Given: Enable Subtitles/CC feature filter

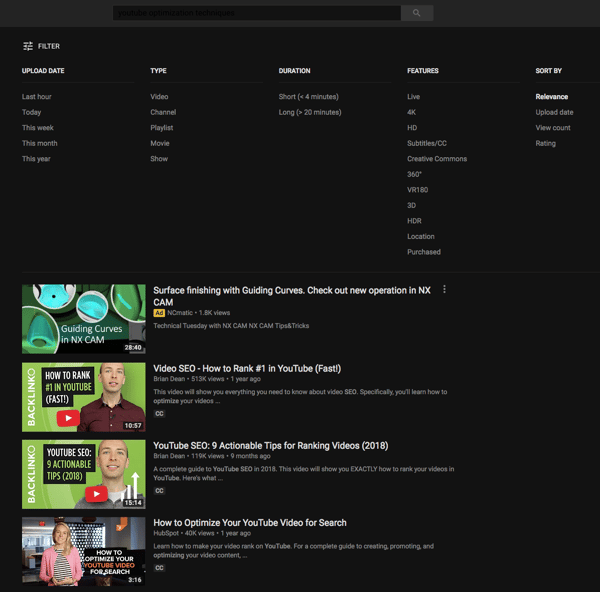Looking at the screenshot, I should [427, 143].
